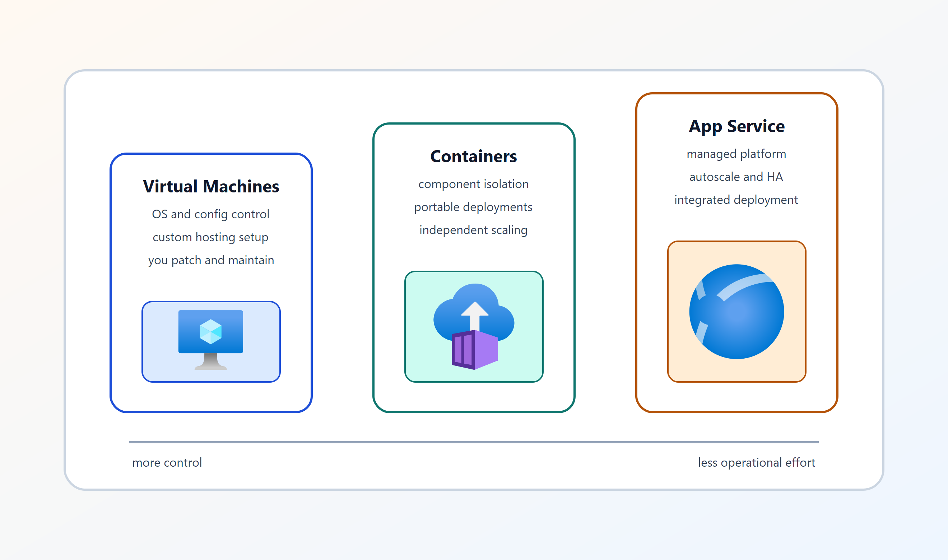Click 'independent scaling' text
Screen dimensions: 948x560
click(473, 230)
